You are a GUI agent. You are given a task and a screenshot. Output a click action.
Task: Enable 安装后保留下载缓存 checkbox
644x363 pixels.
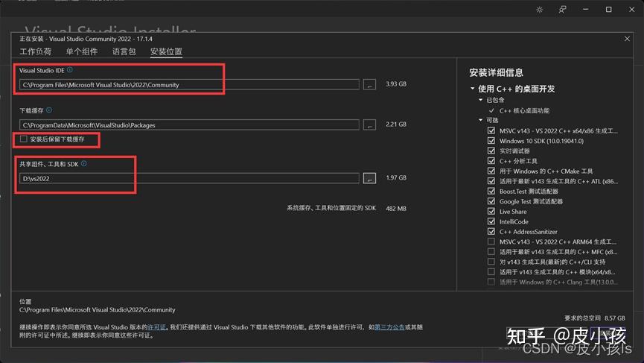(x=24, y=139)
